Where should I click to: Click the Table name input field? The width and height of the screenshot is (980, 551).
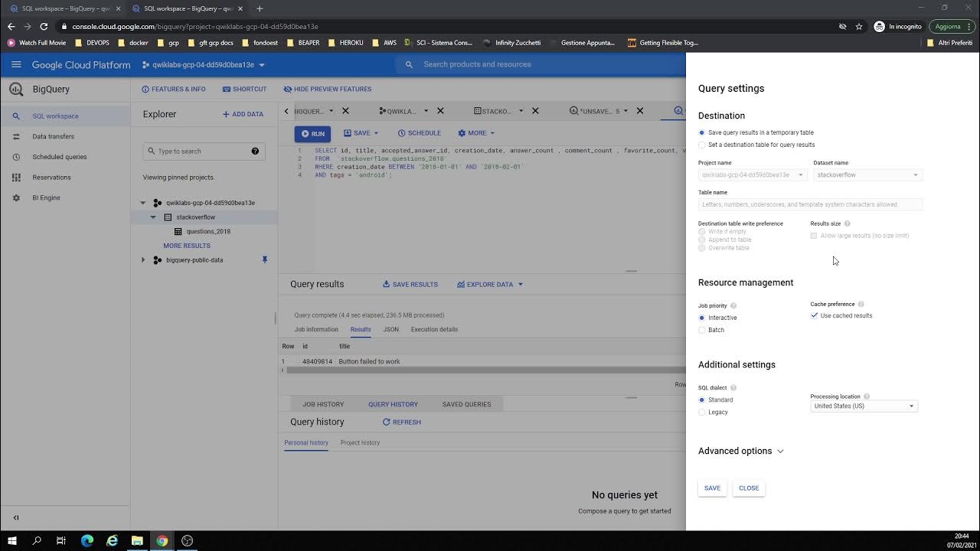(x=810, y=204)
